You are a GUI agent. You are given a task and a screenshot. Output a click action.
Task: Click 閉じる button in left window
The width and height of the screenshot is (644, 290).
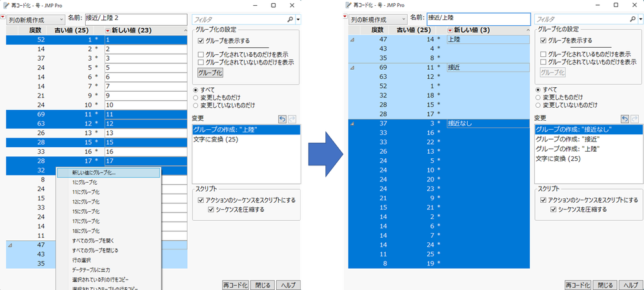(x=263, y=285)
